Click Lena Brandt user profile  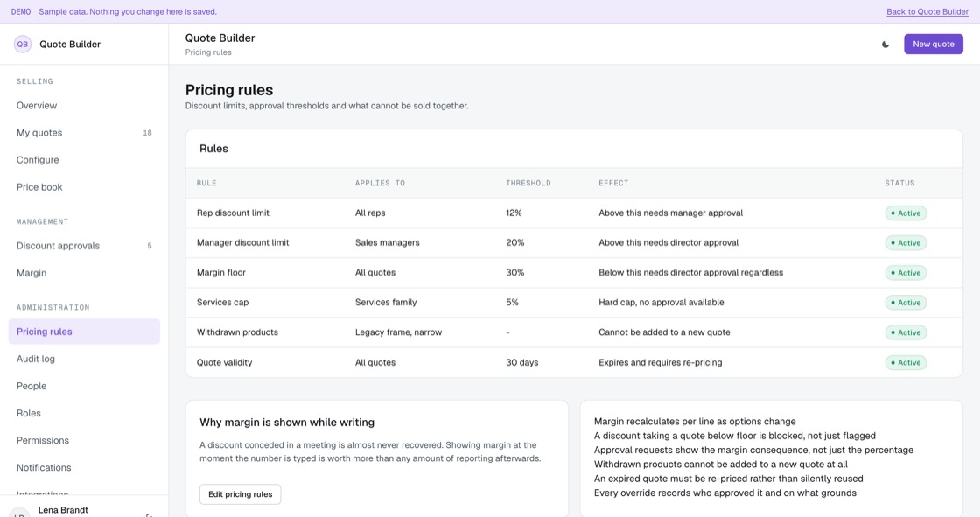pos(63,510)
